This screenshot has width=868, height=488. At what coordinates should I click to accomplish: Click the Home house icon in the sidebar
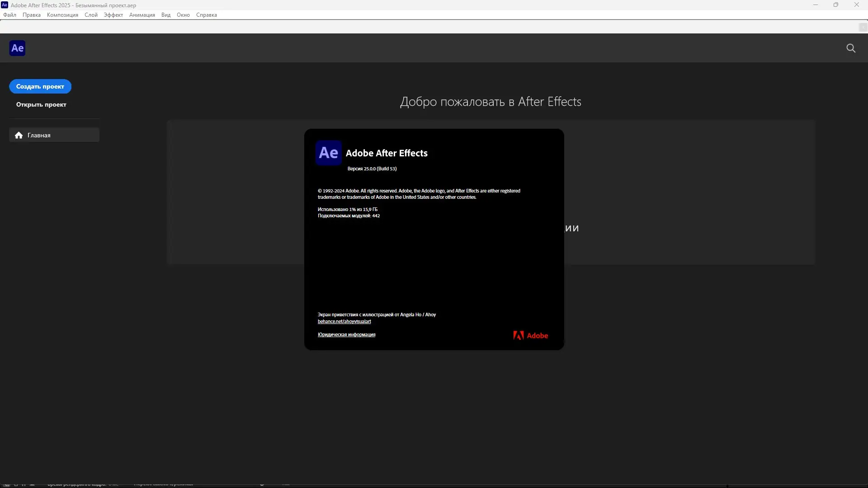pyautogui.click(x=19, y=135)
